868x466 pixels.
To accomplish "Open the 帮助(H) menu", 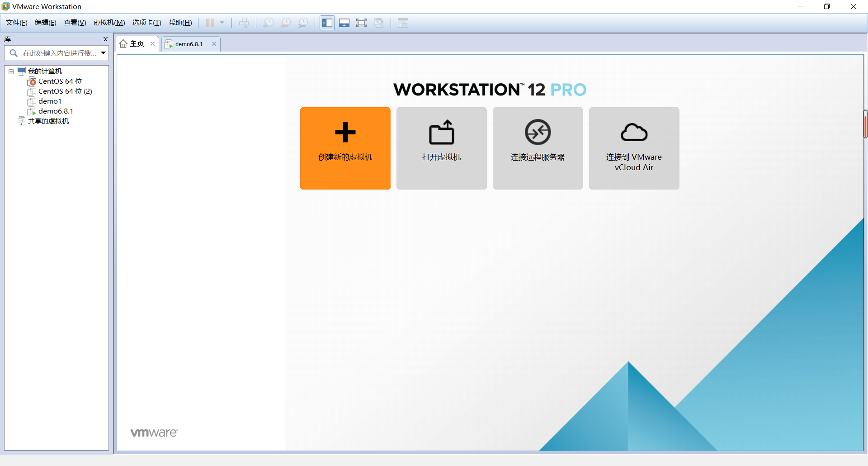I will [180, 23].
